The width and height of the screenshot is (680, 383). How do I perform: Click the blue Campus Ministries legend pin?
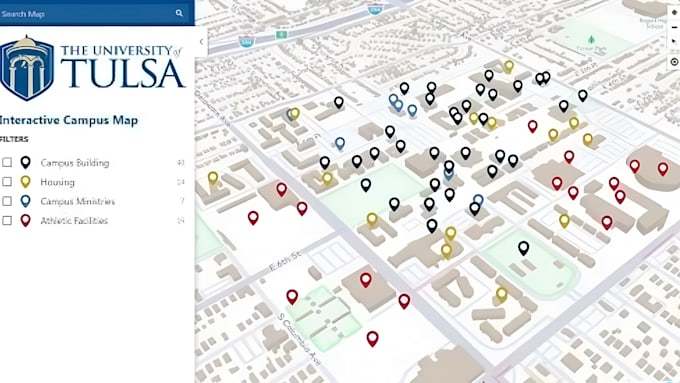coord(26,201)
